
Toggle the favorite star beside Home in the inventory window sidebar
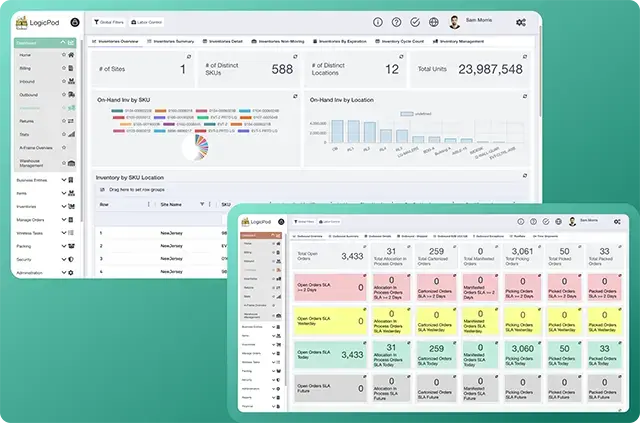(x=64, y=55)
